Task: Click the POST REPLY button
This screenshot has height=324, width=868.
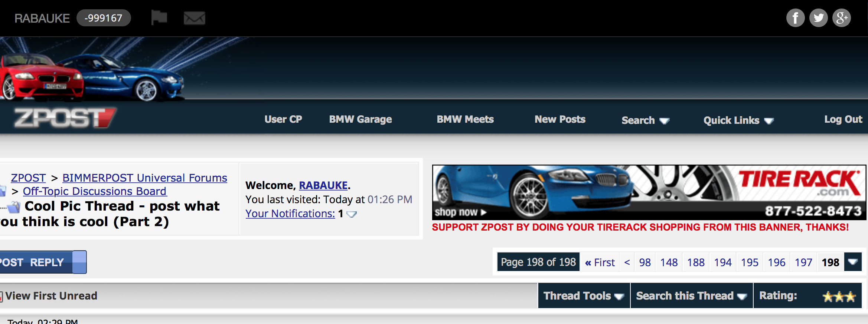Action: point(43,262)
